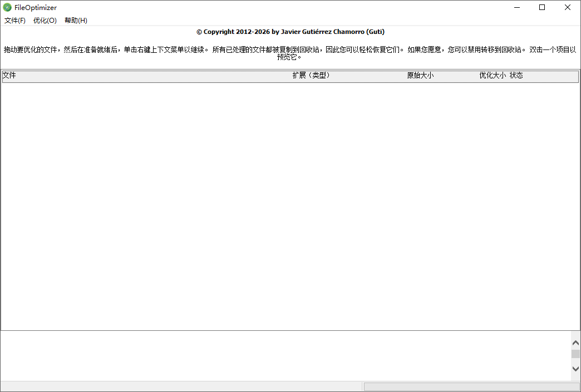Minimize the FileOptimizer window
581x392 pixels.
[x=517, y=7]
